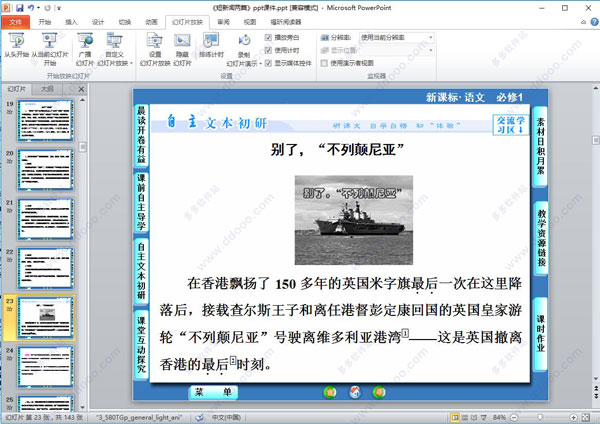
Task: Start slideshow from beginning (从头开始)
Action: pyautogui.click(x=16, y=45)
